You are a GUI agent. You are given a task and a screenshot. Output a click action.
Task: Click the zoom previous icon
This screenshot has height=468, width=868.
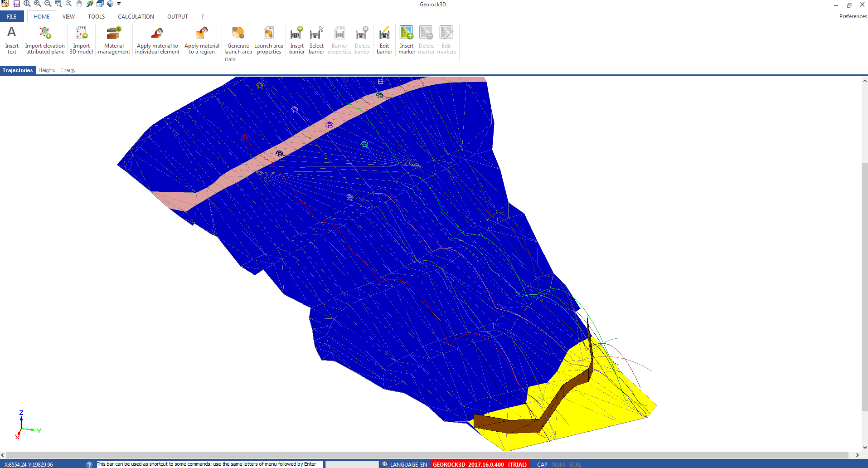[68, 4]
